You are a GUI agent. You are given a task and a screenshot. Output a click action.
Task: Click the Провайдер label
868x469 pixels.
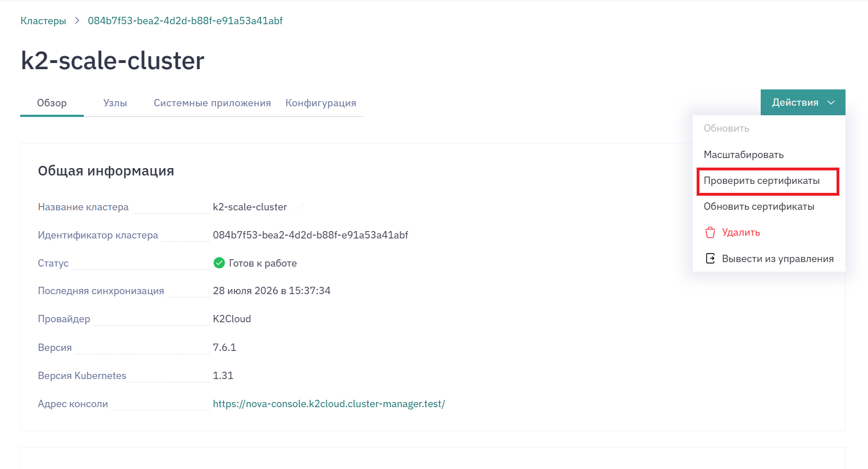64,319
